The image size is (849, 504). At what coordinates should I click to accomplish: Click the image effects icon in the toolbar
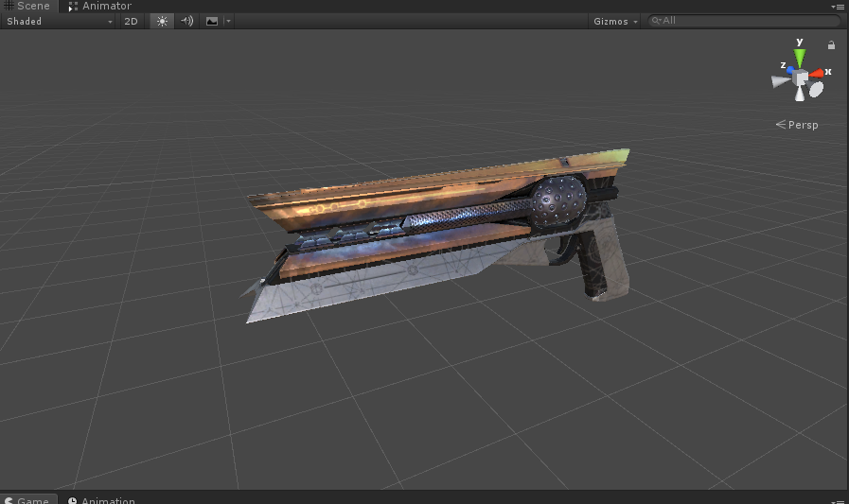(212, 21)
